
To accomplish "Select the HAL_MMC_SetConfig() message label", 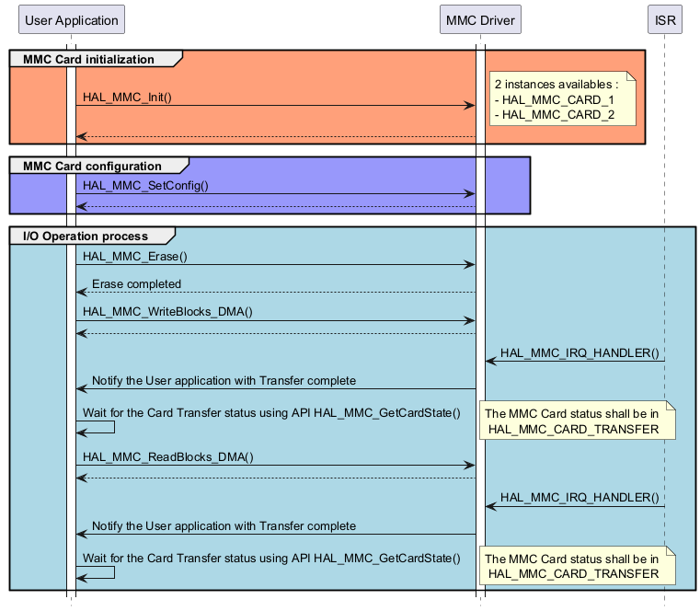I will click(145, 185).
